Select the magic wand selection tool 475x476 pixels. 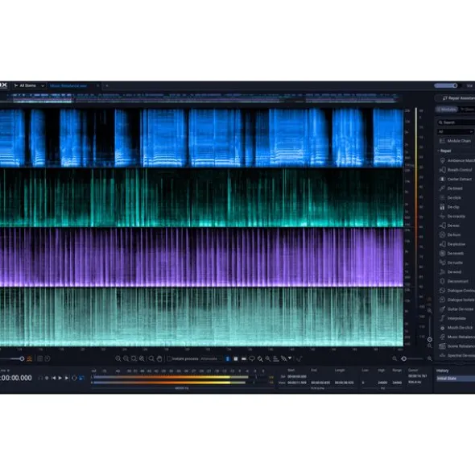268,359
